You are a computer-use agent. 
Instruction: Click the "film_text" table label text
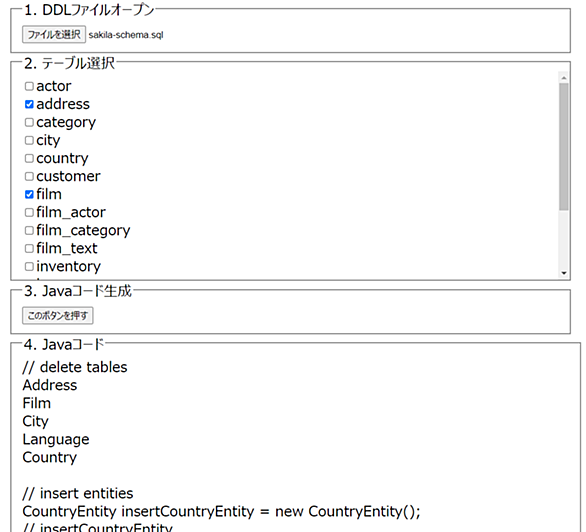67,248
